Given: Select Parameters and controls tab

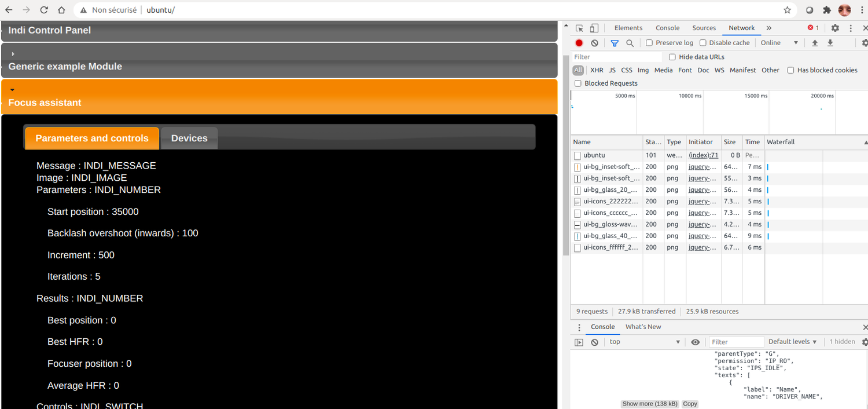Looking at the screenshot, I should coord(92,138).
